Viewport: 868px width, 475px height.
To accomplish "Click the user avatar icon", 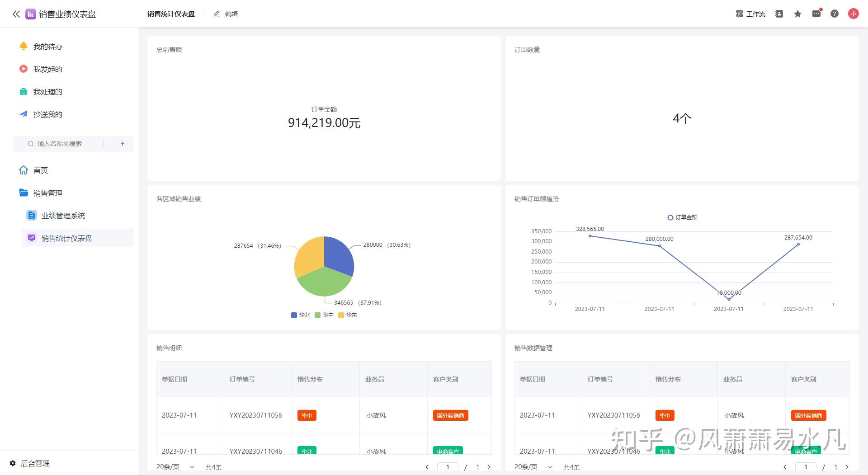I will (853, 14).
